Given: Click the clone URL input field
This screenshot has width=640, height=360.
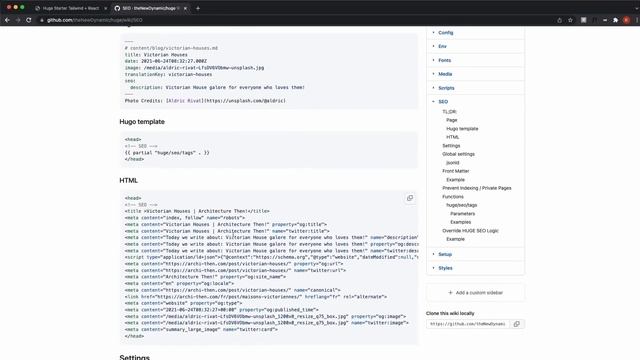Looking at the screenshot, I should tap(468, 324).
